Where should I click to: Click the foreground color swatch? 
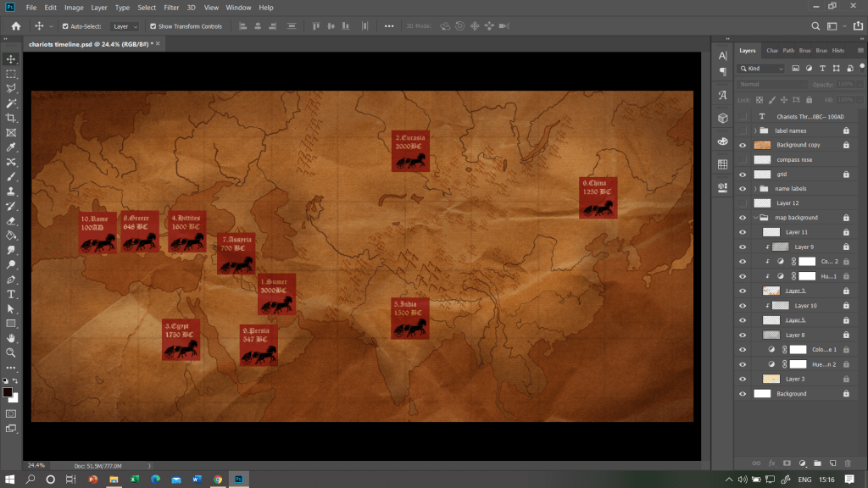[8, 392]
